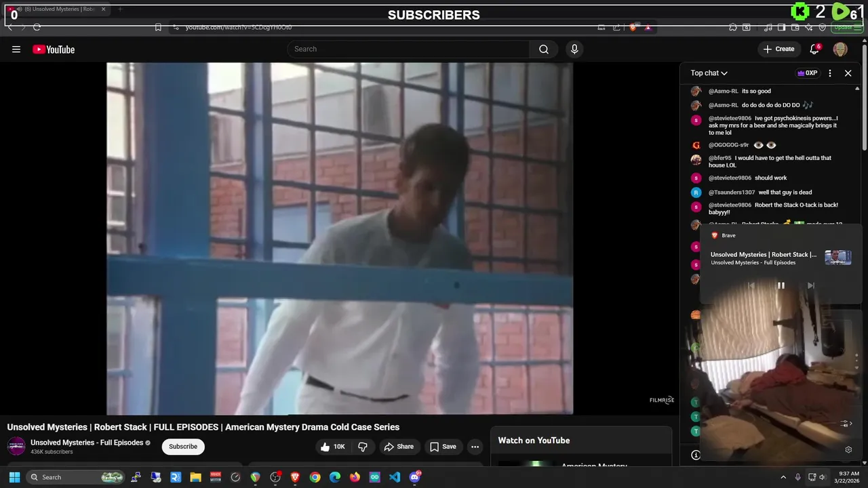Click chat info icon at bottom

point(696,455)
